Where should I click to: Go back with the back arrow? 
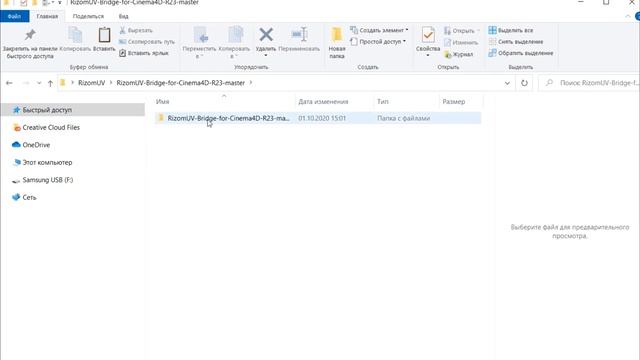coord(9,83)
